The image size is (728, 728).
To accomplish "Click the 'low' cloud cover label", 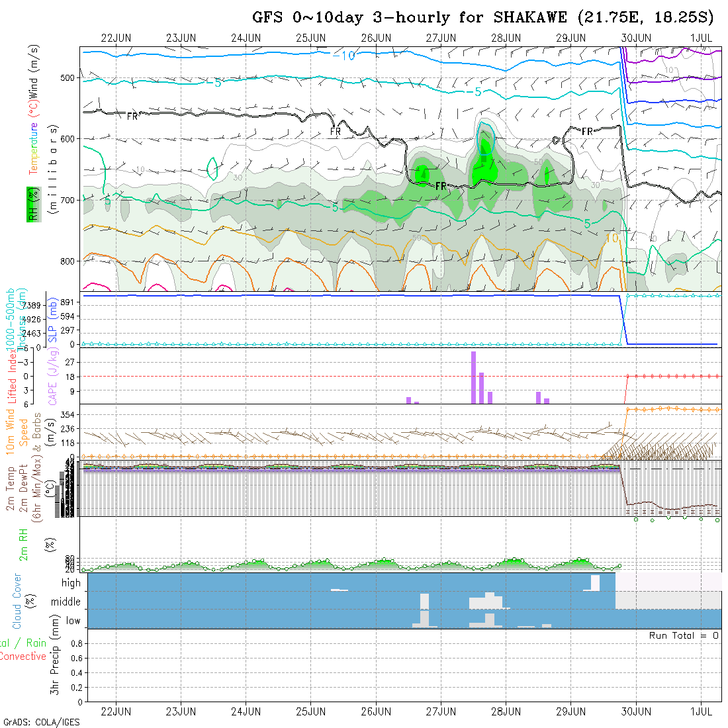I will click(x=73, y=621).
